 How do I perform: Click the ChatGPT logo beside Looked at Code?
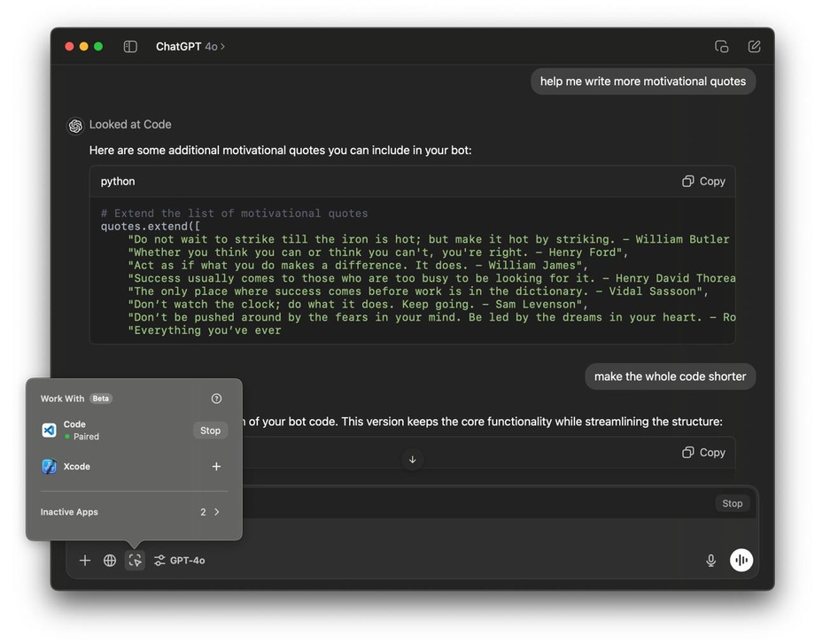tap(75, 126)
